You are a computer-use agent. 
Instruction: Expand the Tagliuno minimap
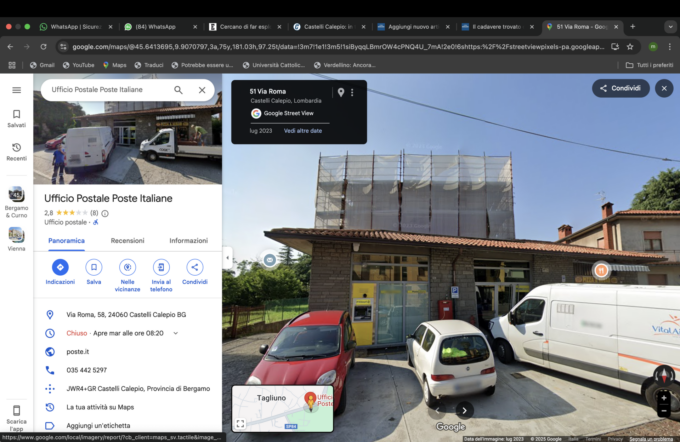tap(240, 424)
